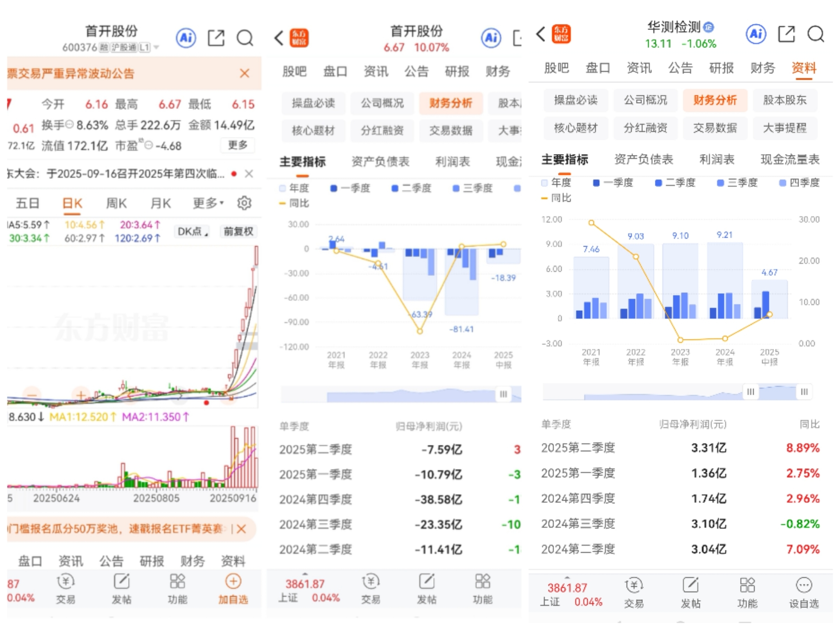840x630 pixels.
Task: Expand 更多 chart period dropdown
Action: click(208, 203)
